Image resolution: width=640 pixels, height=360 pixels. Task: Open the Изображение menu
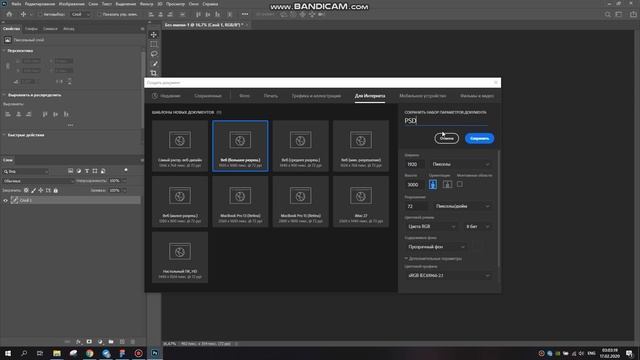(x=71, y=4)
